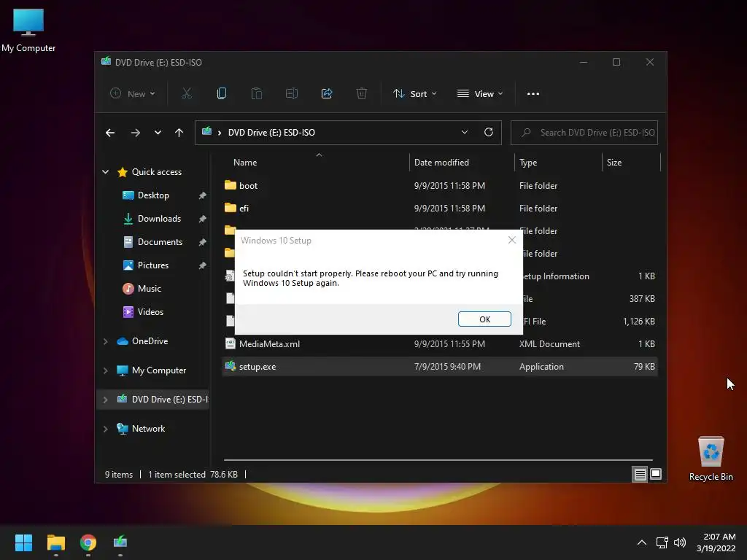Image resolution: width=747 pixels, height=560 pixels.
Task: Go forward with the right arrow
Action: [135, 133]
